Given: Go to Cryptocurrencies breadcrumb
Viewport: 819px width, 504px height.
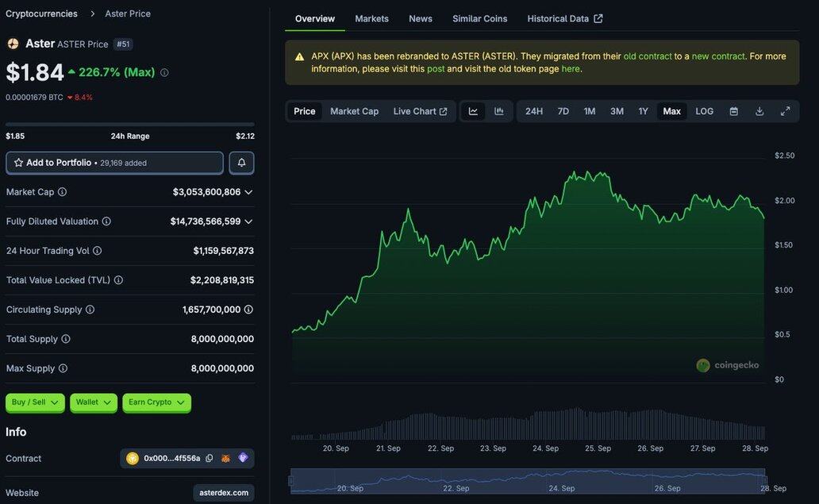Looking at the screenshot, I should coord(41,13).
